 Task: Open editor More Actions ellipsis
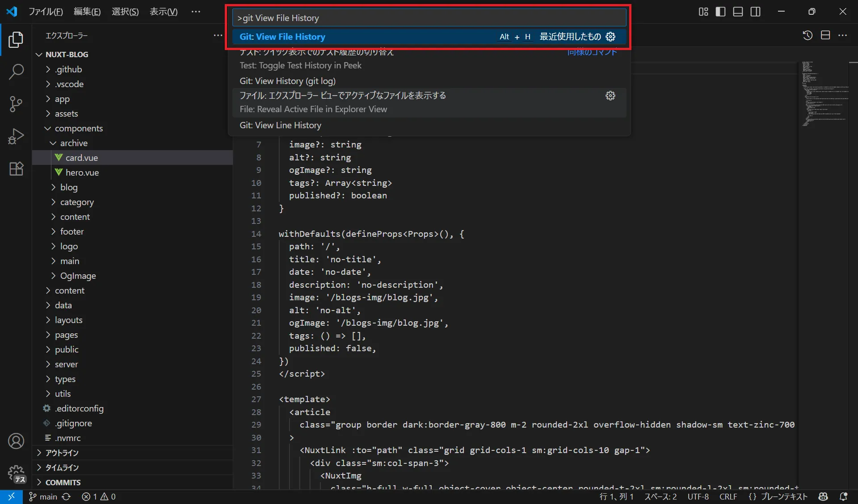[843, 35]
